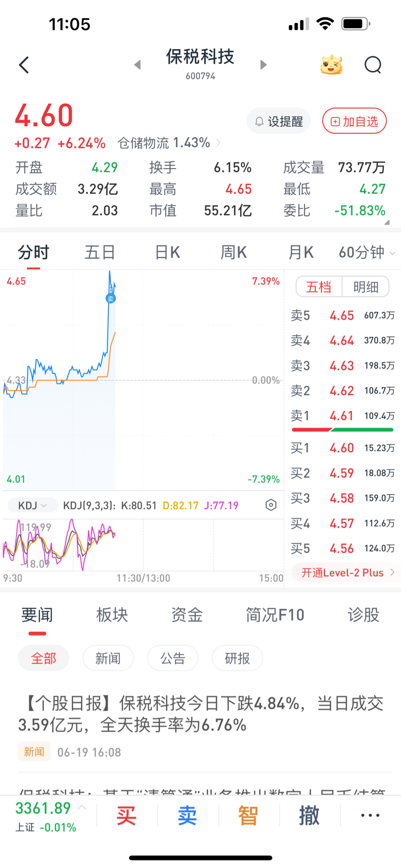The width and height of the screenshot is (401, 868).
Task: Tap the back arrow icon
Action: 24,65
